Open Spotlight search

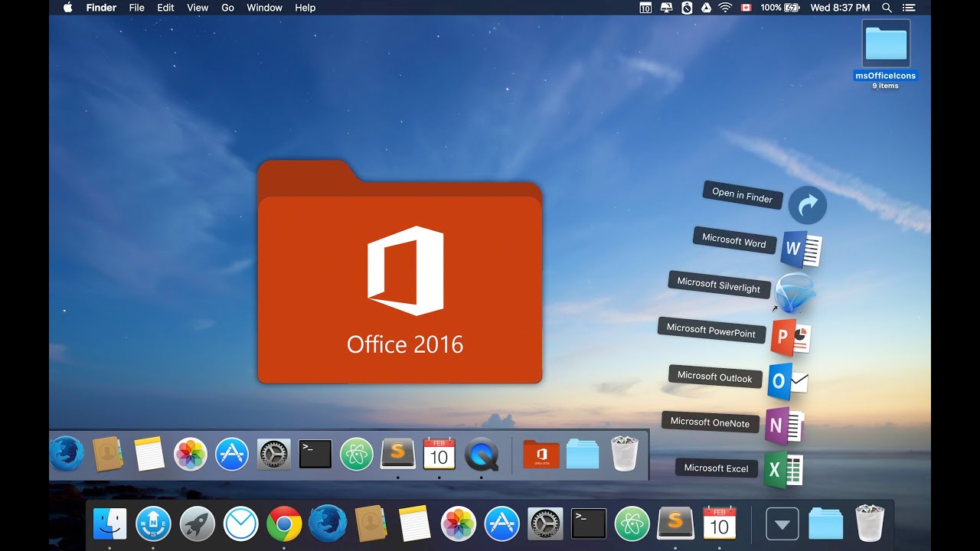tap(887, 8)
